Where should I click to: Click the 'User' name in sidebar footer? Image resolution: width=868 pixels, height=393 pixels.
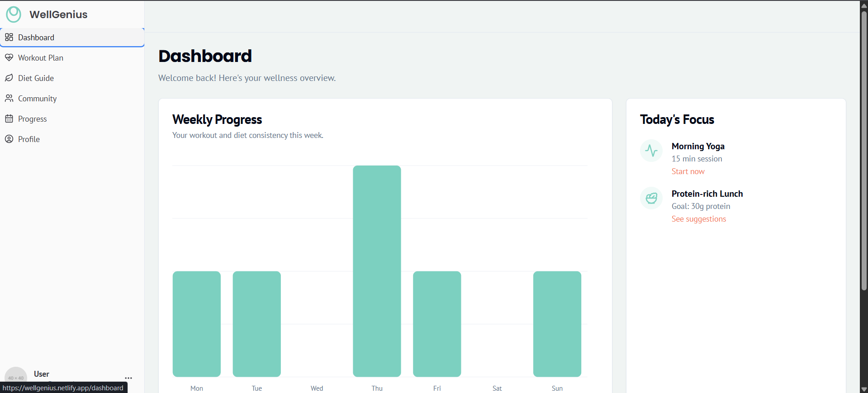point(42,374)
